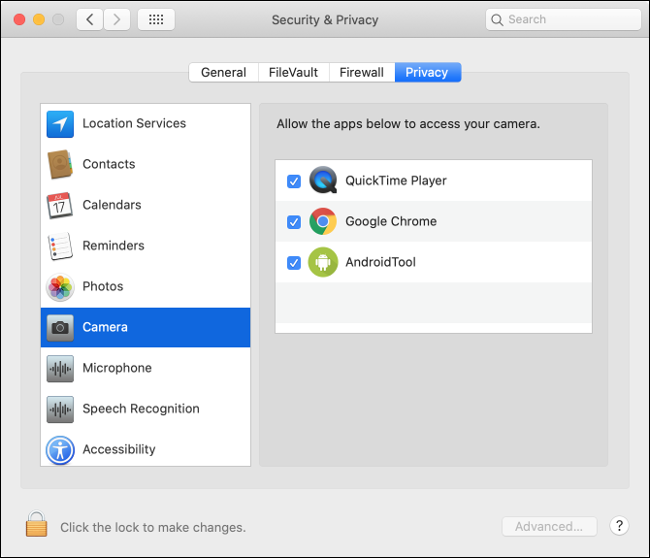Select the Calendars label in sidebar
650x558 pixels.
[x=112, y=205]
